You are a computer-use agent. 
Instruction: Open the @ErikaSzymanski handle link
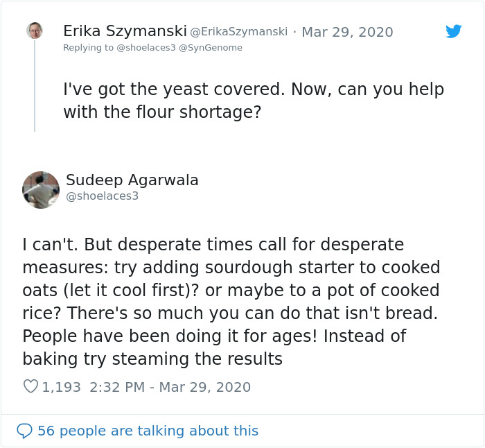239,32
